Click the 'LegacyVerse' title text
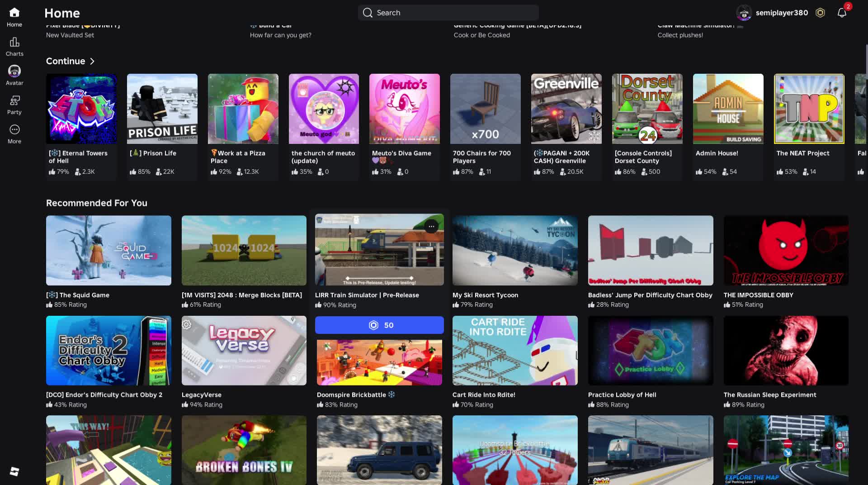The image size is (868, 485). tap(201, 395)
